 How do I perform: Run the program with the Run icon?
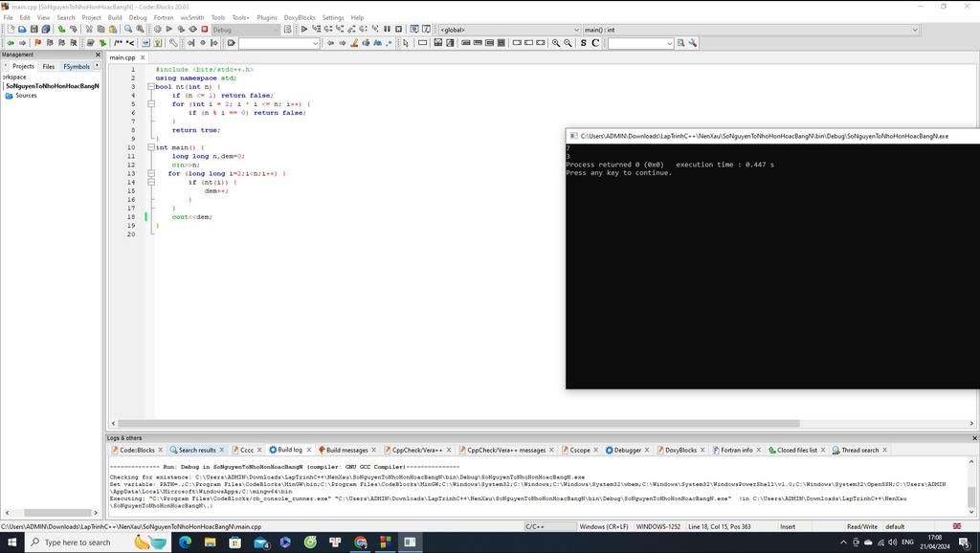point(169,30)
